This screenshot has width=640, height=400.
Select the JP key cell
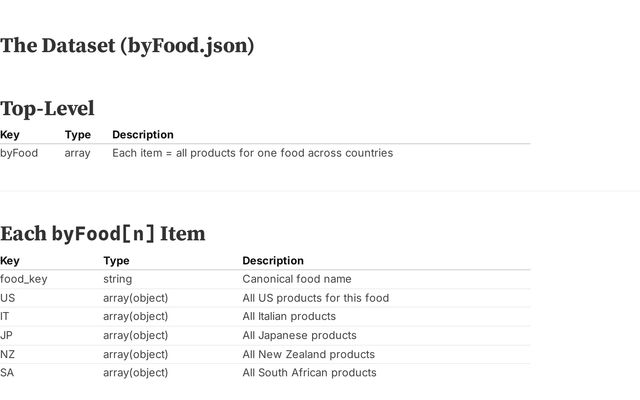tap(7, 335)
